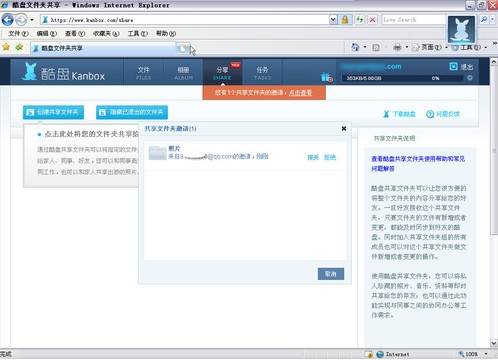Open the Favorites star icon

(6, 47)
